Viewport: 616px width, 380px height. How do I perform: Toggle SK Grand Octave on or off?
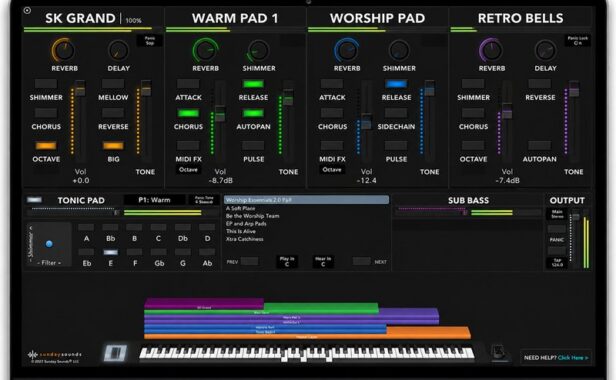coord(46,146)
